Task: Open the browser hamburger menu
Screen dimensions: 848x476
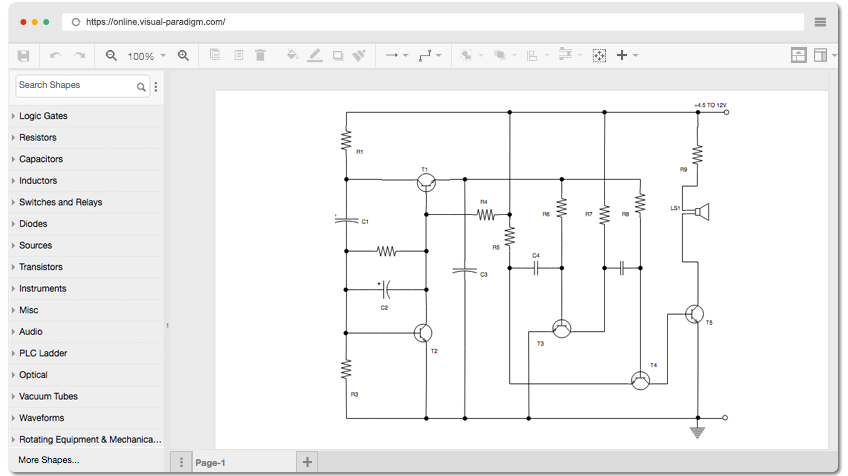Action: tap(820, 22)
